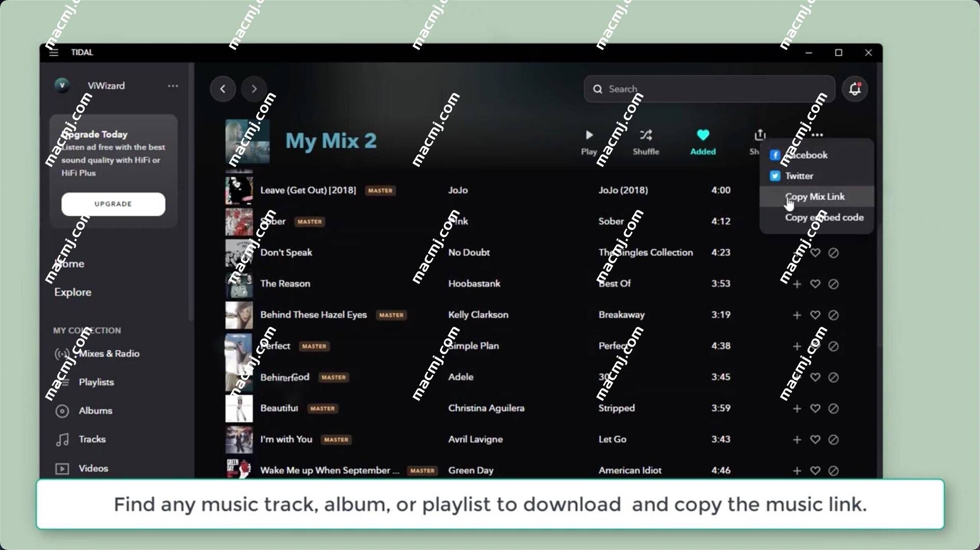Open album American Idiot
Viewport: 980px width, 550px height.
630,470
